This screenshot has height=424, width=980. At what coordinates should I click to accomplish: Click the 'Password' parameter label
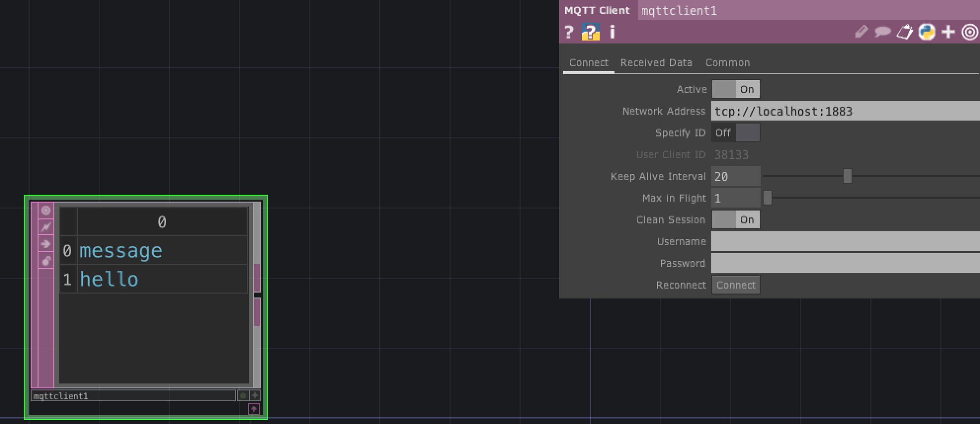pos(682,263)
